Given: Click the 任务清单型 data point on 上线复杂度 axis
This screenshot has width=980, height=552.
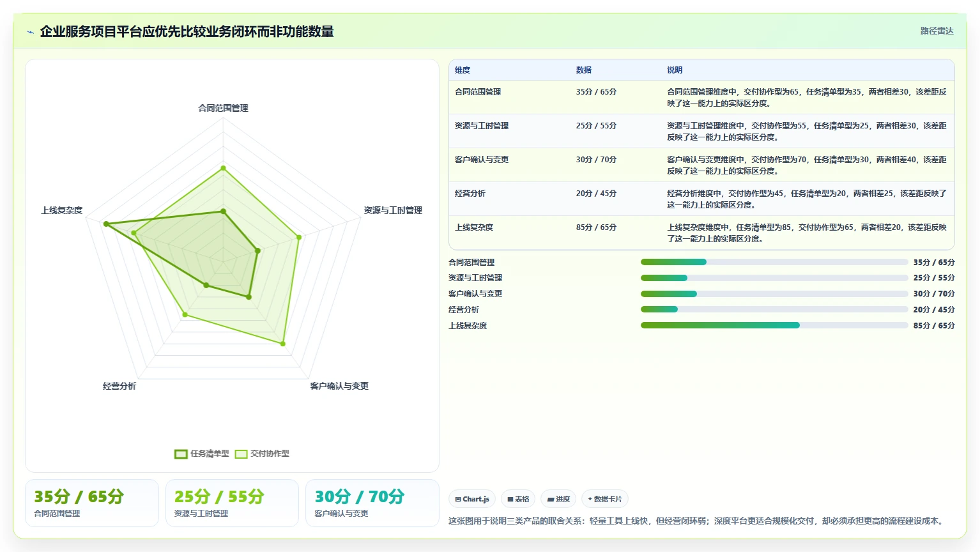Looking at the screenshot, I should tap(106, 224).
